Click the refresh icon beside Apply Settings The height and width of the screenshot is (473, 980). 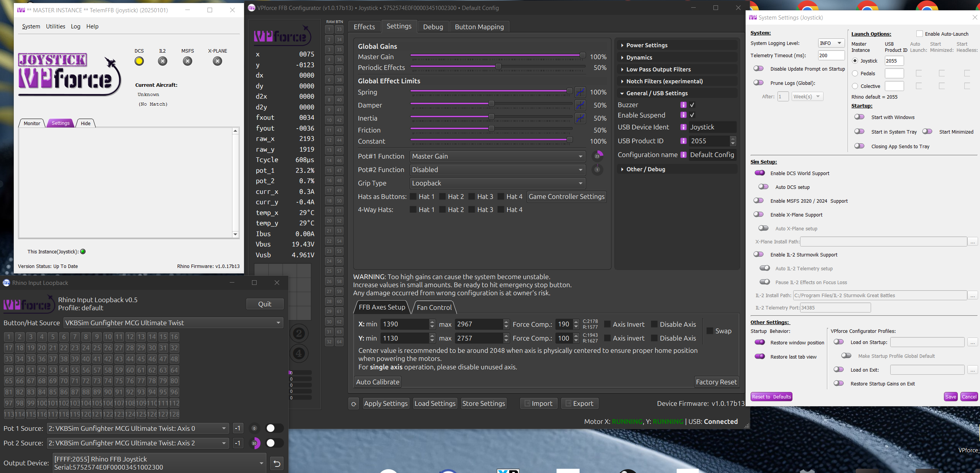click(x=354, y=404)
